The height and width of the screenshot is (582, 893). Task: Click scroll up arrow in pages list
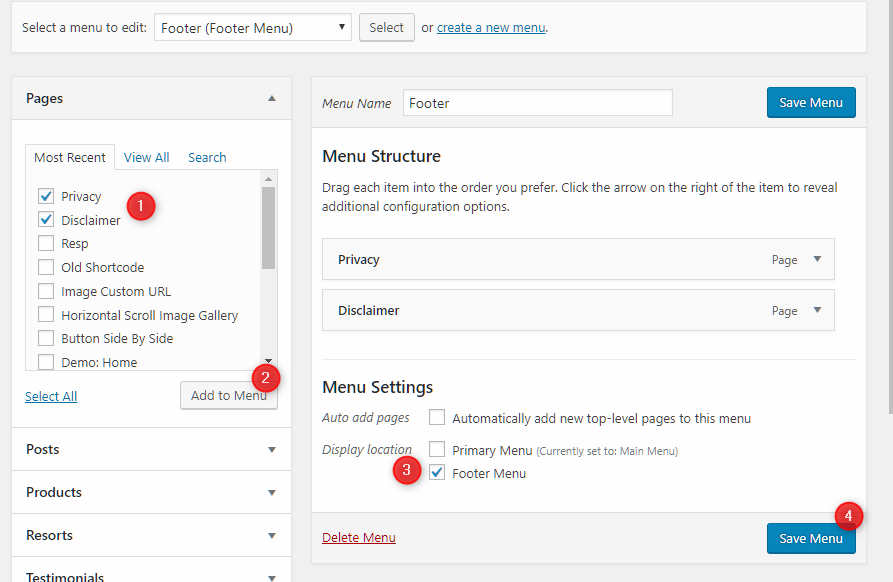point(268,179)
